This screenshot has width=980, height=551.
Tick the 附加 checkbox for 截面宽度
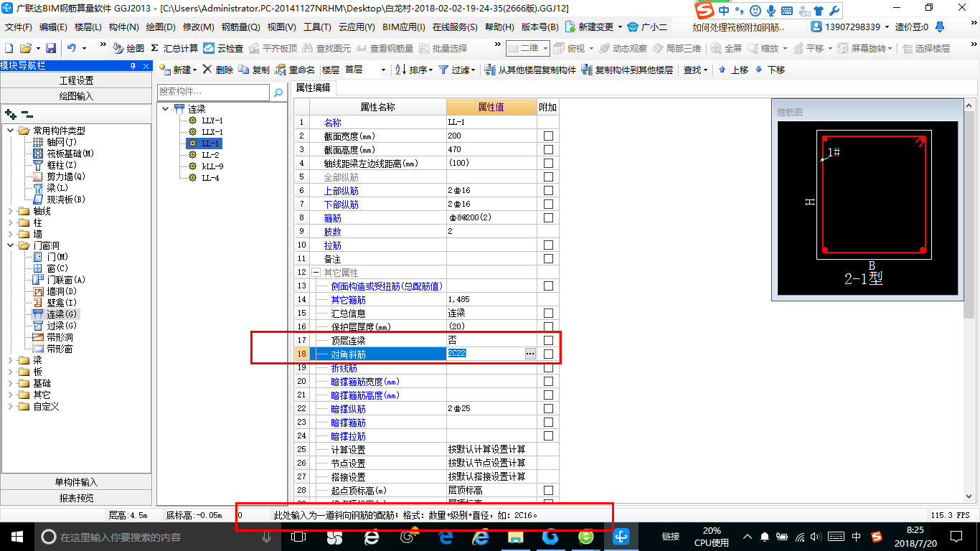coord(548,136)
